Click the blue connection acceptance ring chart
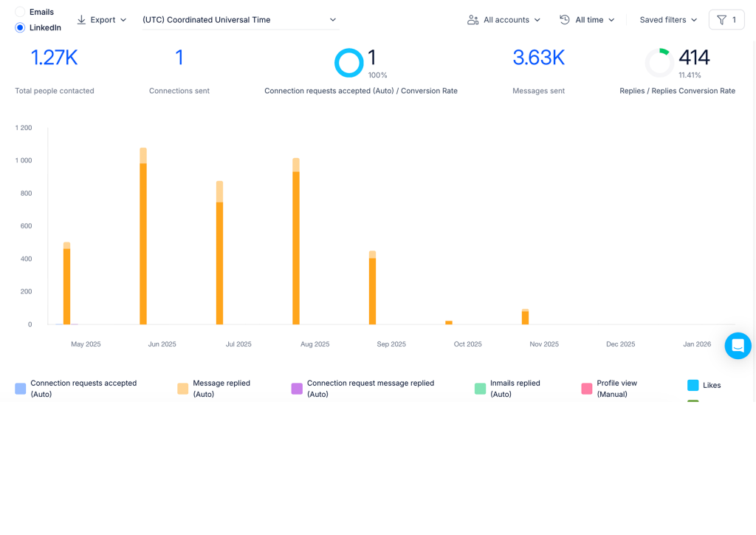Viewport: 756px width, 535px height. point(348,63)
